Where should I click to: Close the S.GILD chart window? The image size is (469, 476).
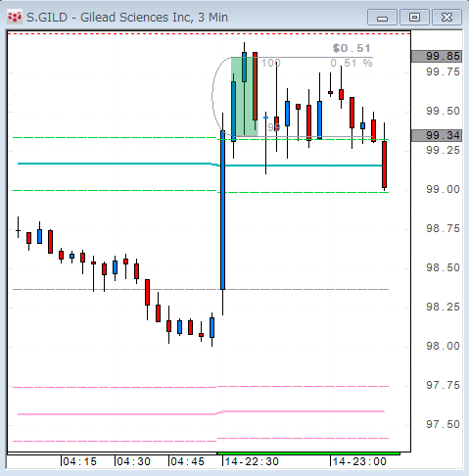(446, 18)
